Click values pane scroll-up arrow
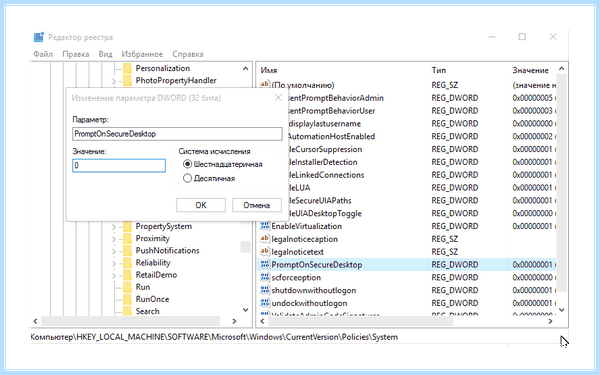Screen dimensions: 600x375 click(x=561, y=68)
